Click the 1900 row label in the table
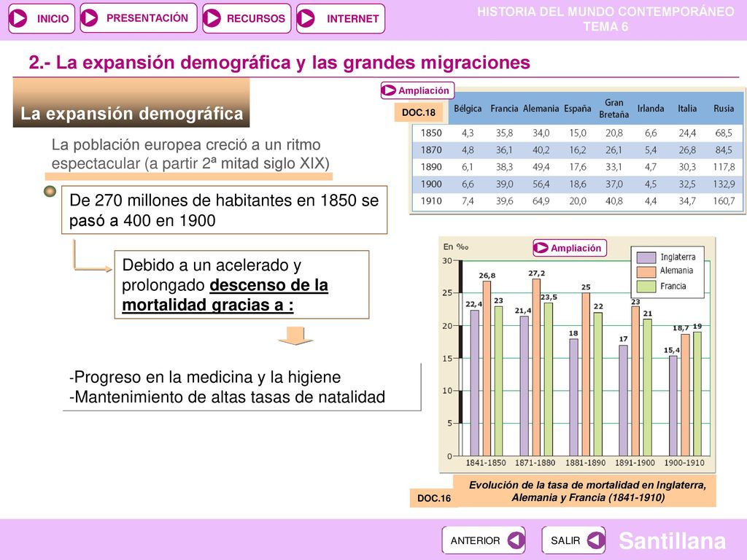Viewport: 747px width, 560px height. click(430, 184)
